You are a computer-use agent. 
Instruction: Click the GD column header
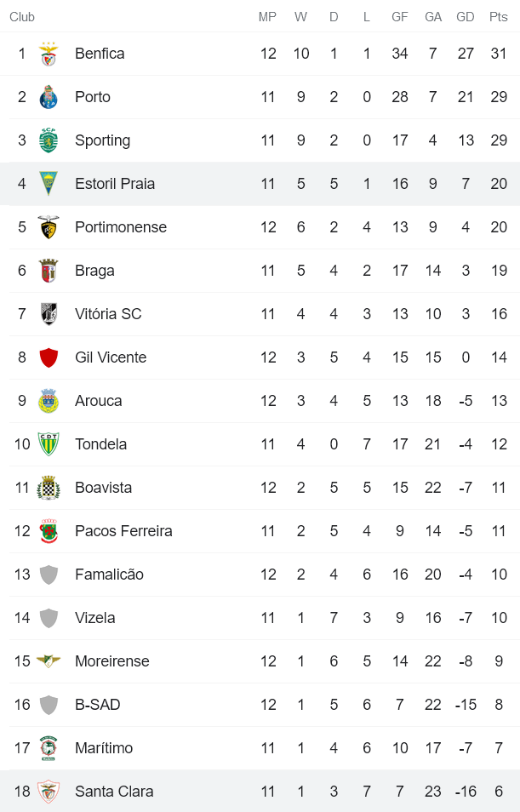click(x=466, y=17)
